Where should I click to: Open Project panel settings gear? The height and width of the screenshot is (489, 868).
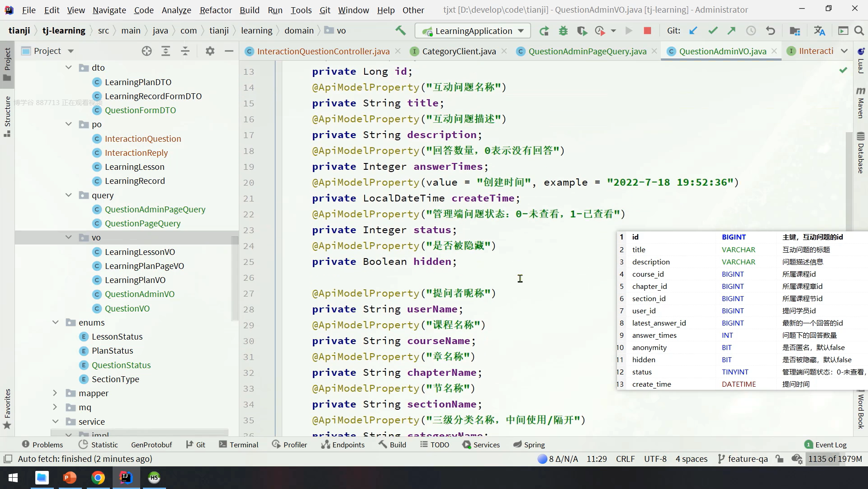click(210, 51)
